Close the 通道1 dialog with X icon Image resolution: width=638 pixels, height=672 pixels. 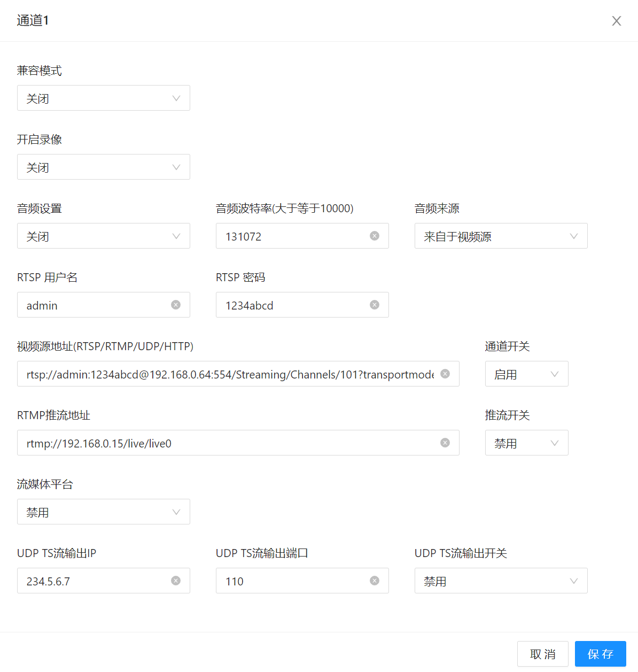click(617, 21)
